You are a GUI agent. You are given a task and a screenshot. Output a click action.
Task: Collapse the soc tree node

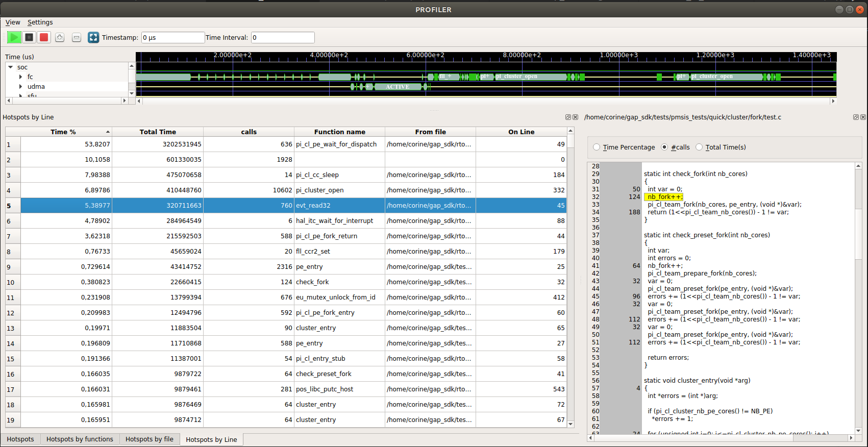tap(10, 67)
